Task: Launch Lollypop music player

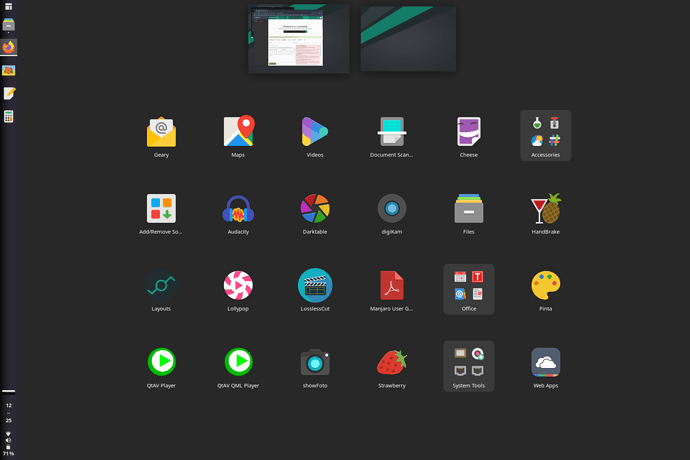Action: coord(238,290)
